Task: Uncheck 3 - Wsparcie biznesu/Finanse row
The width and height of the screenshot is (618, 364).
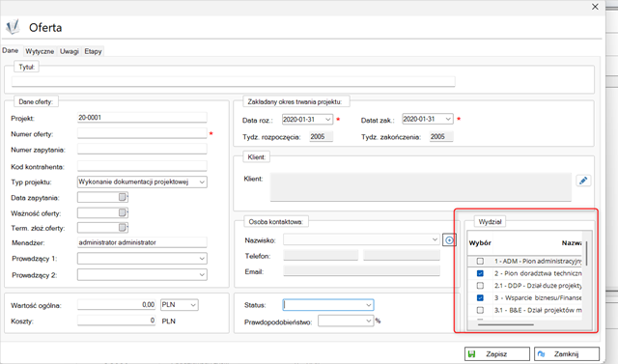Action: click(480, 297)
